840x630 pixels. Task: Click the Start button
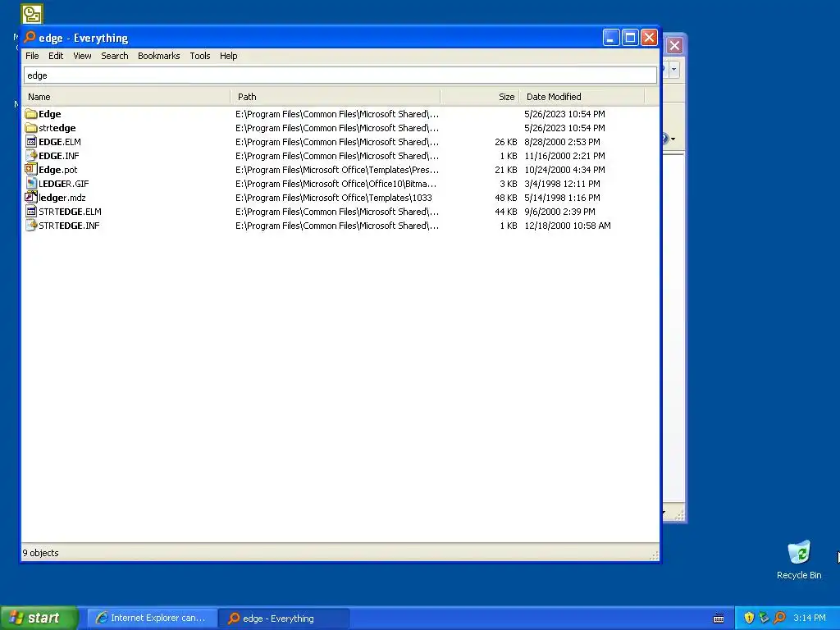click(x=39, y=618)
